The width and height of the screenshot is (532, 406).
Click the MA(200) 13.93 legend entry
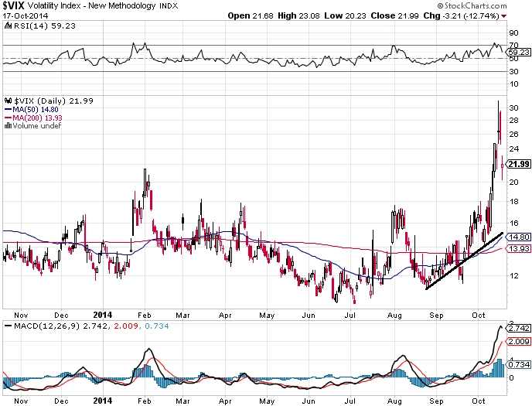coord(37,118)
